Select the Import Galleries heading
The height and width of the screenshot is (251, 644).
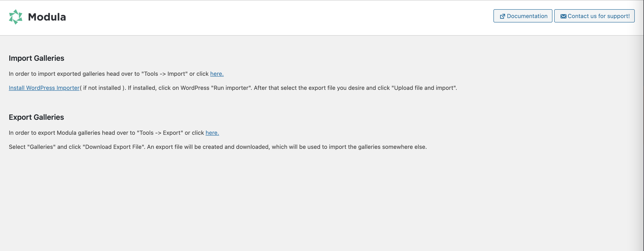pyautogui.click(x=37, y=58)
